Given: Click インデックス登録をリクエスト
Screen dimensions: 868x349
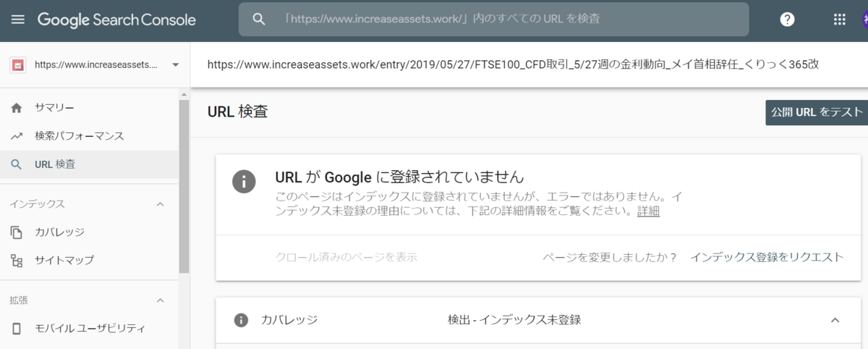Looking at the screenshot, I should click(767, 257).
